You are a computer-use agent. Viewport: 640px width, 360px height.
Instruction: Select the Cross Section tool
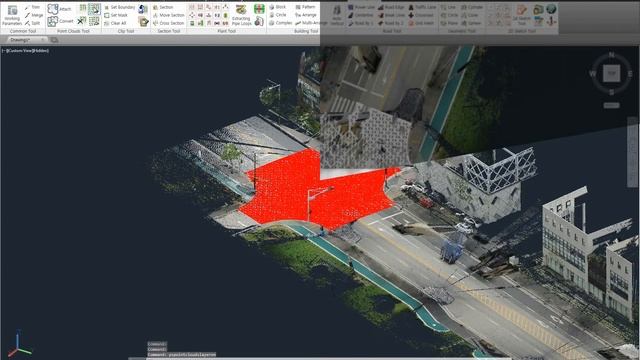click(169, 23)
